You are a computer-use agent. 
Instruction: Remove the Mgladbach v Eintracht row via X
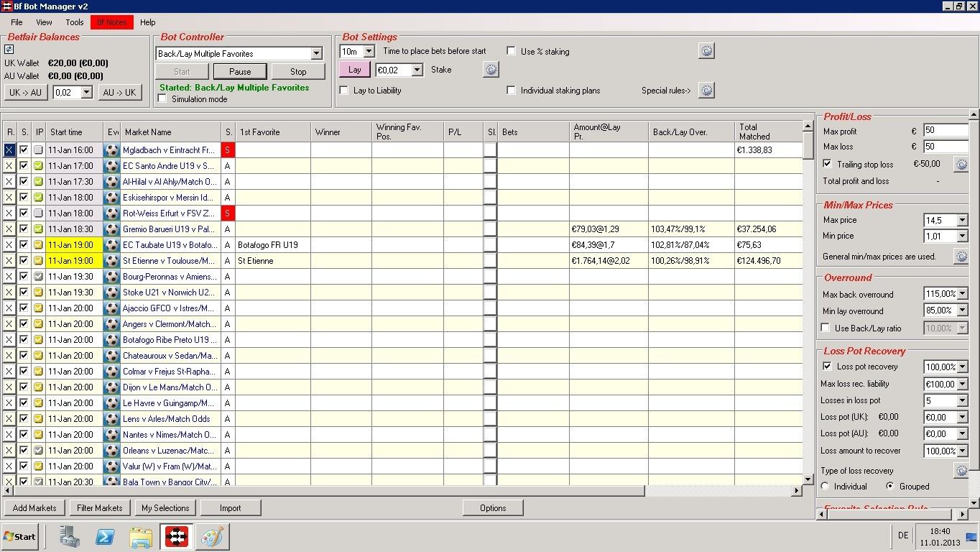coord(9,150)
